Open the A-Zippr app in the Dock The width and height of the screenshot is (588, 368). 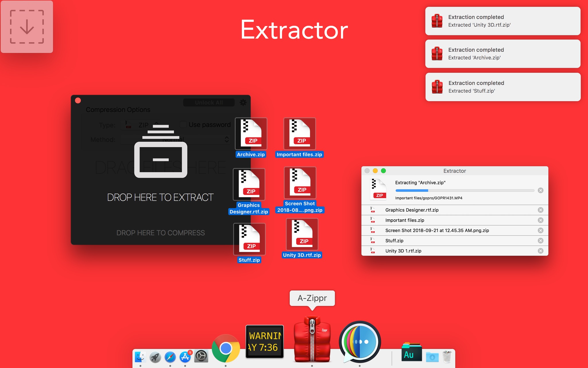coord(312,339)
